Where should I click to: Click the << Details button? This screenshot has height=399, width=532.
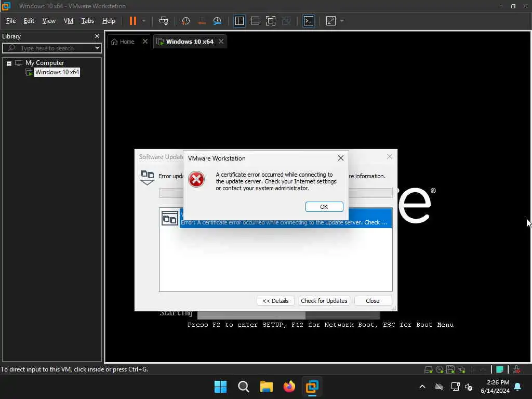[275, 301]
